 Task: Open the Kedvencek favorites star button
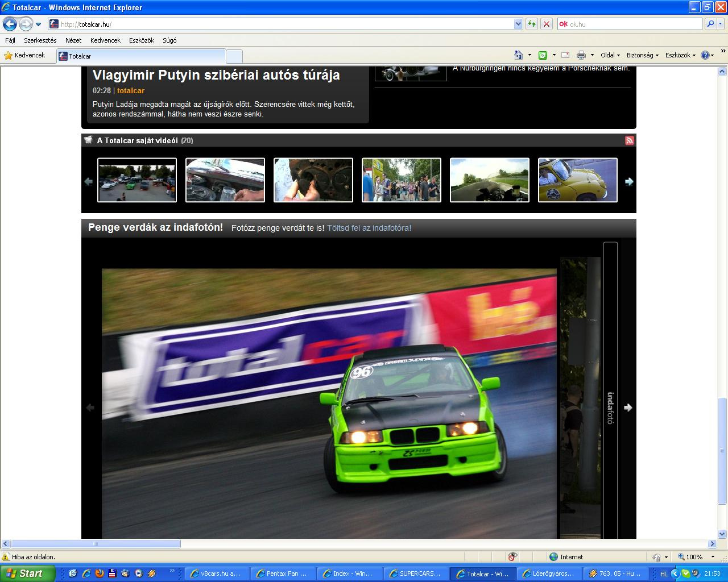coord(24,55)
